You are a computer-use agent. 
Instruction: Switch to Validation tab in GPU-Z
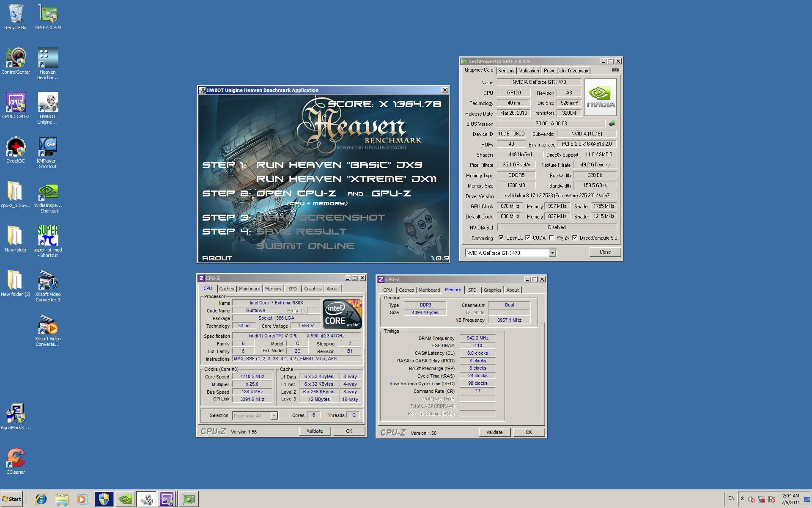tap(529, 71)
